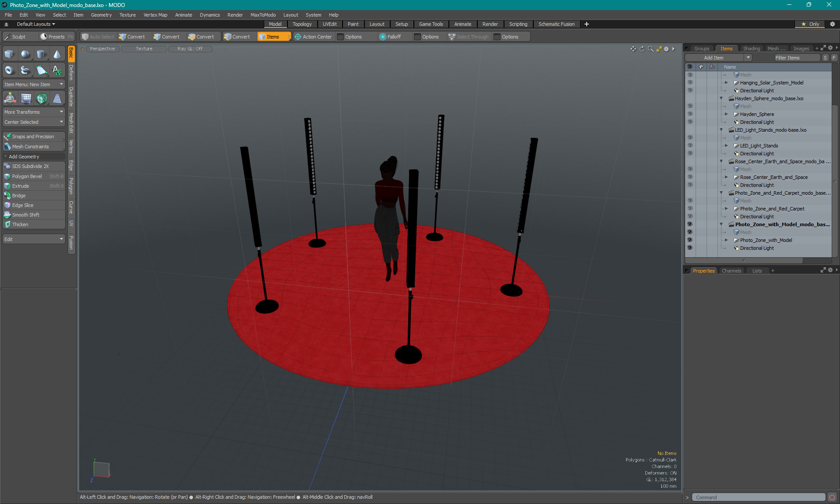Screen dimensions: 840x504
Task: Activate the Soft Transform grid tool
Action: coord(25,99)
